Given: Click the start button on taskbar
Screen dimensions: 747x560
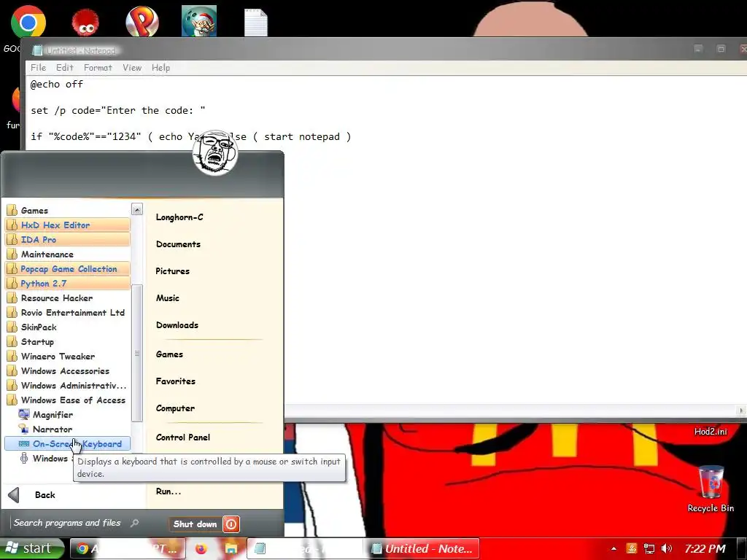Looking at the screenshot, I should coord(31,548).
